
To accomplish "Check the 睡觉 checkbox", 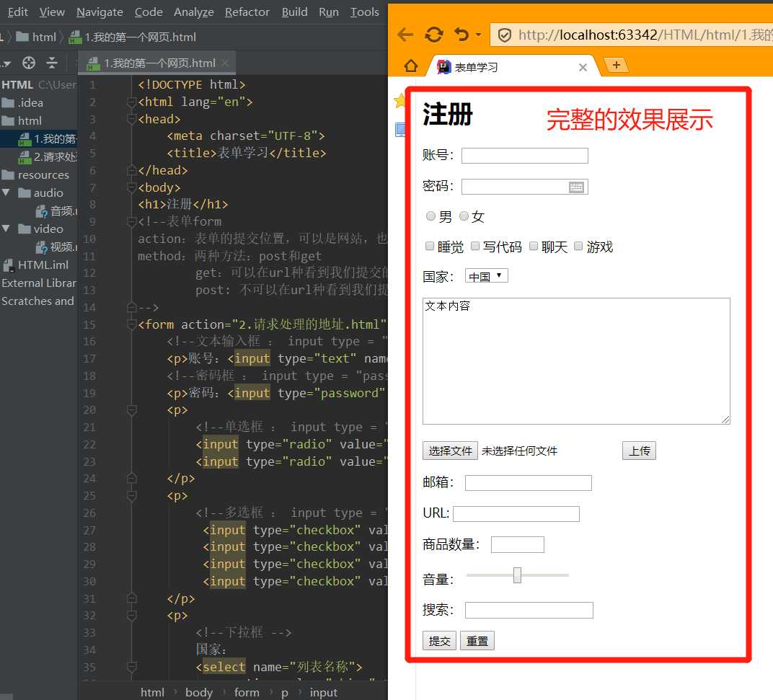I will click(x=429, y=246).
